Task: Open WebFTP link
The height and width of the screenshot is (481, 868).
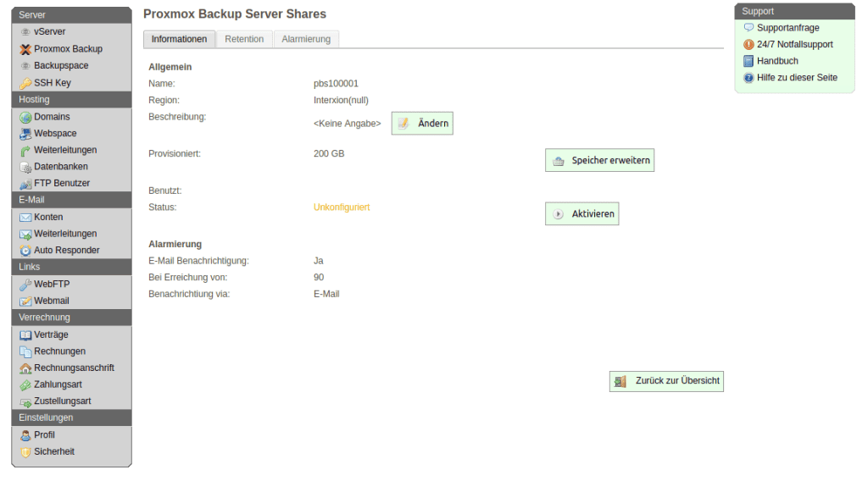Action: (x=52, y=285)
